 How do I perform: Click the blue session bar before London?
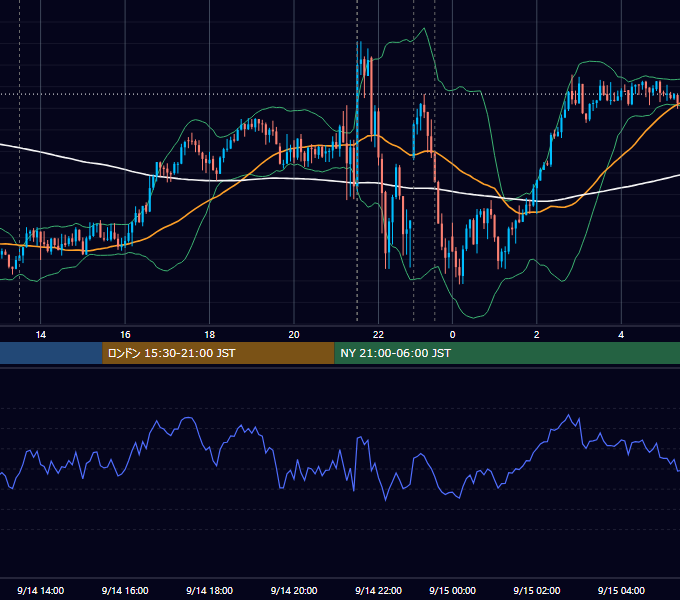pyautogui.click(x=51, y=353)
